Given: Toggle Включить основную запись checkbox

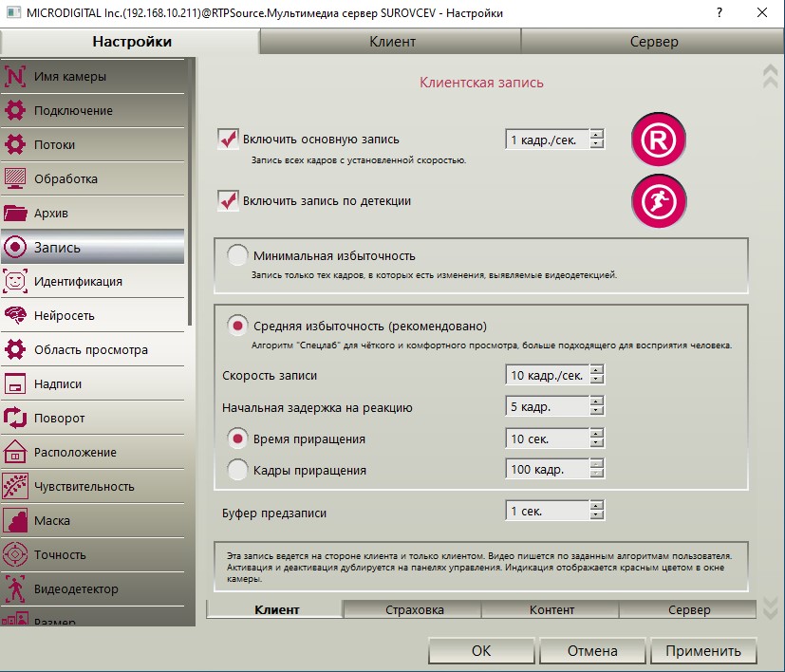Looking at the screenshot, I should [x=229, y=140].
